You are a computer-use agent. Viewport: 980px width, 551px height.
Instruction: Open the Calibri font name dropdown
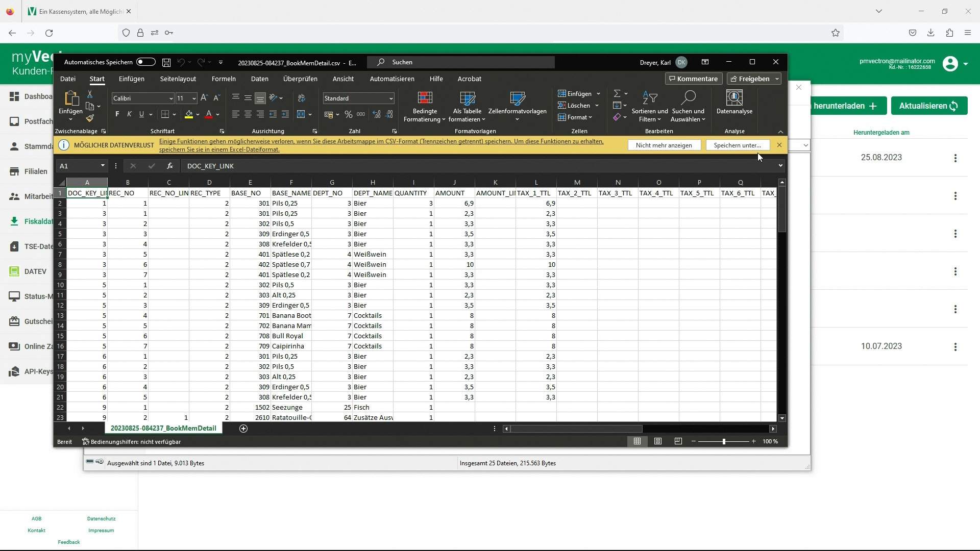pyautogui.click(x=171, y=98)
